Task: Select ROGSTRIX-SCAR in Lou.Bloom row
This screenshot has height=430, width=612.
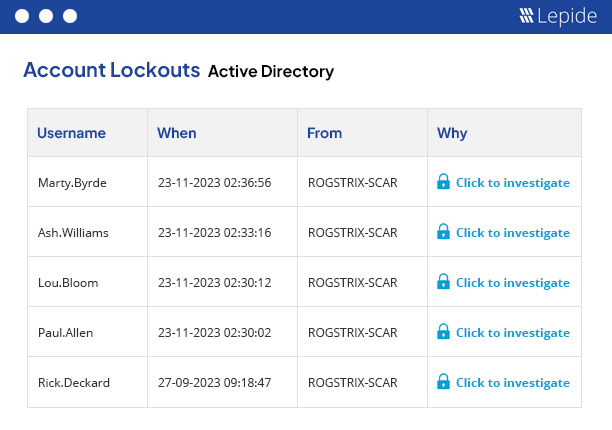Action: click(352, 283)
